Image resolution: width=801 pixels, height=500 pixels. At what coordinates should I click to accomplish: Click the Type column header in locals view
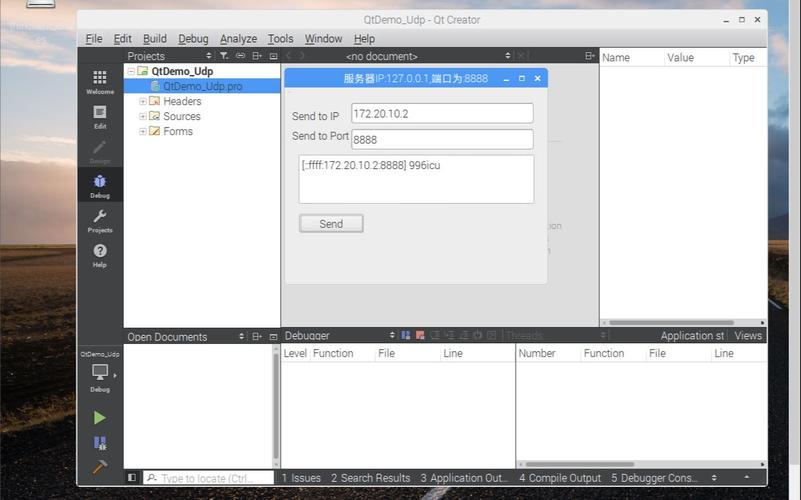click(x=748, y=58)
